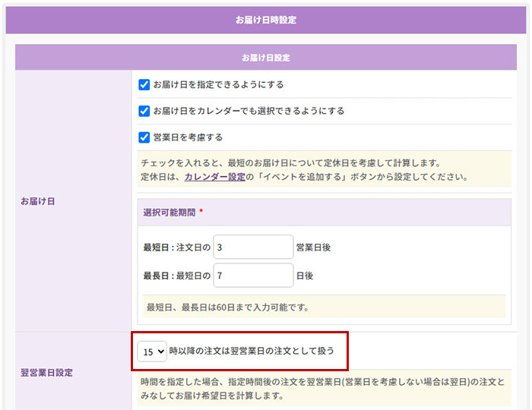532x410 pixels.
Task: Click the お届け日設定 section header
Action: pyautogui.click(x=266, y=58)
